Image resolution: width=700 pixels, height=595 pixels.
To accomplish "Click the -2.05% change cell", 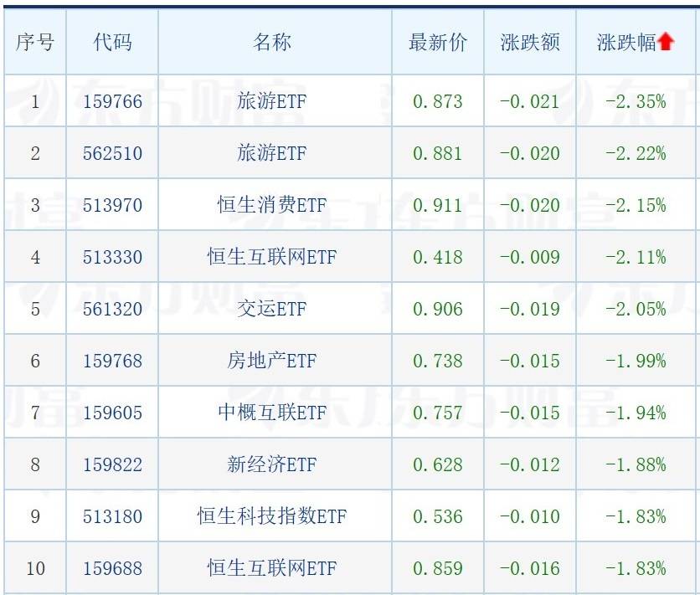I will (x=636, y=309).
